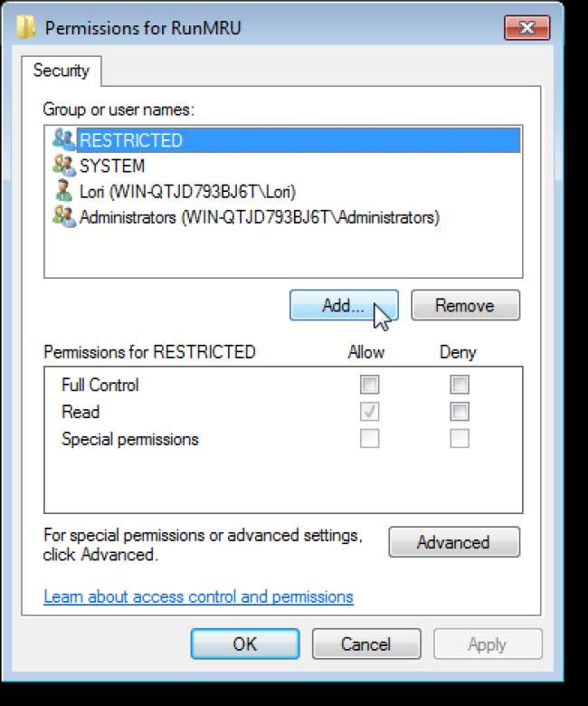Toggle Allow checkbox for Read
This screenshot has height=706, width=588.
(369, 413)
